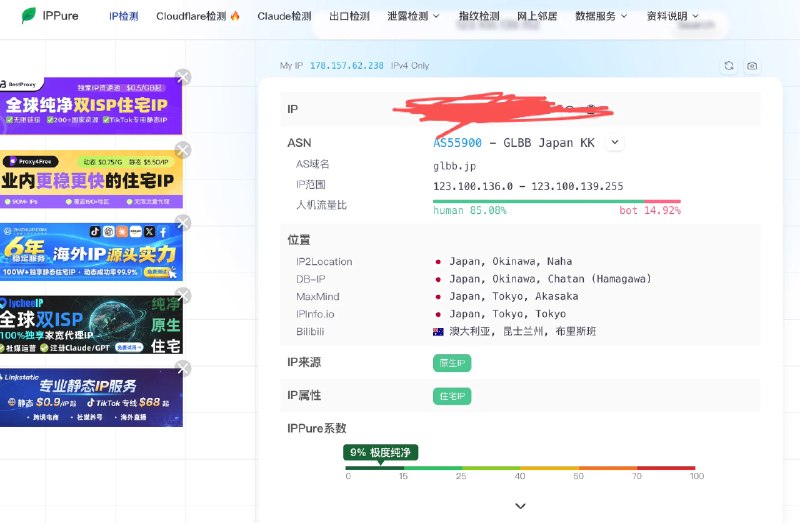Open the 业内更稳更快的住宅IP ad

(x=91, y=179)
